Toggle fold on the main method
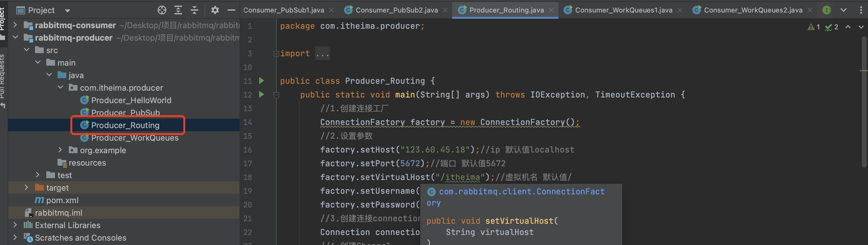 (x=276, y=95)
